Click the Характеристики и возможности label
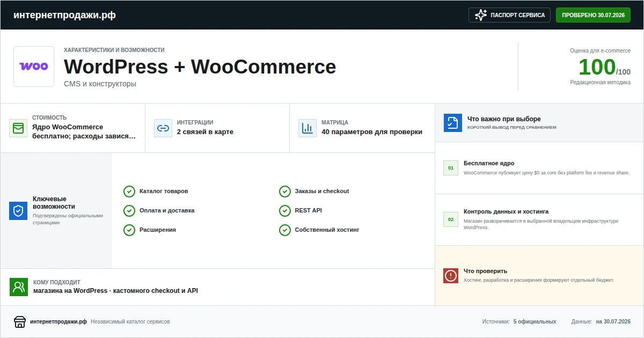The width and height of the screenshot is (644, 338). (114, 50)
